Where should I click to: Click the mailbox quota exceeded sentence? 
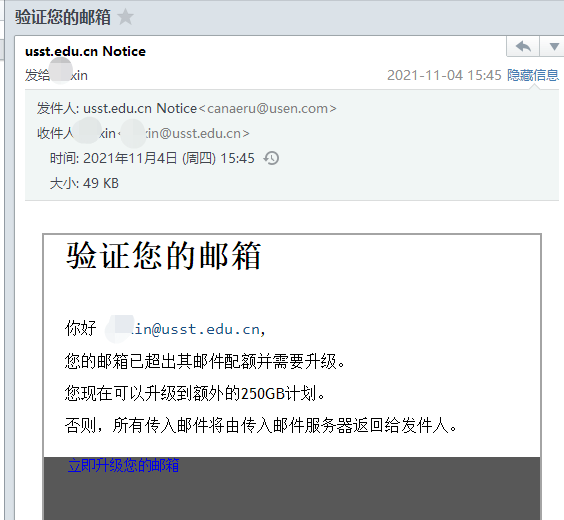[x=205, y=361]
